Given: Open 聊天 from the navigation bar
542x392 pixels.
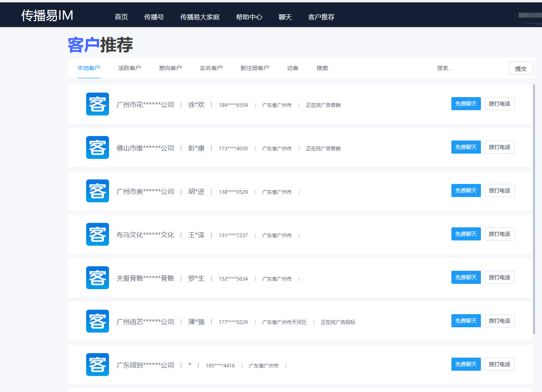Looking at the screenshot, I should [285, 17].
